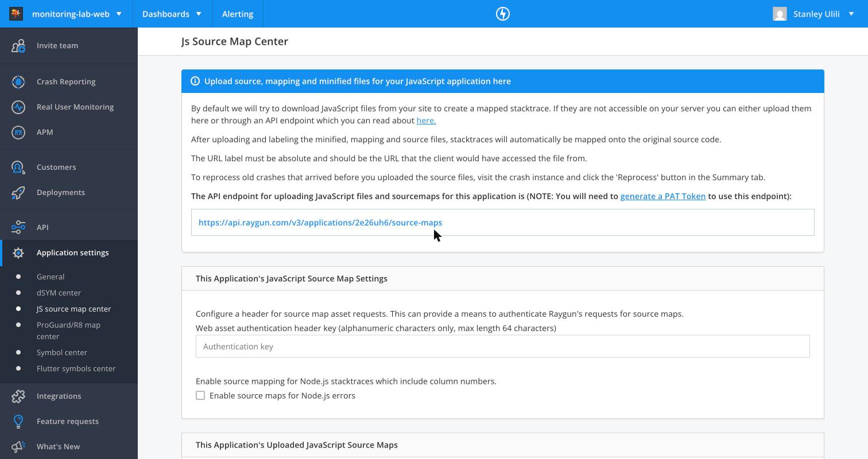
Task: Click the Deployments sidebar label
Action: [61, 192]
